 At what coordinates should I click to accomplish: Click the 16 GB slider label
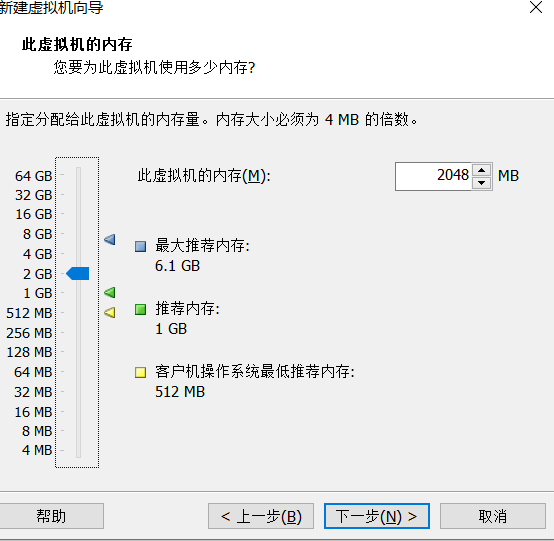(34, 214)
